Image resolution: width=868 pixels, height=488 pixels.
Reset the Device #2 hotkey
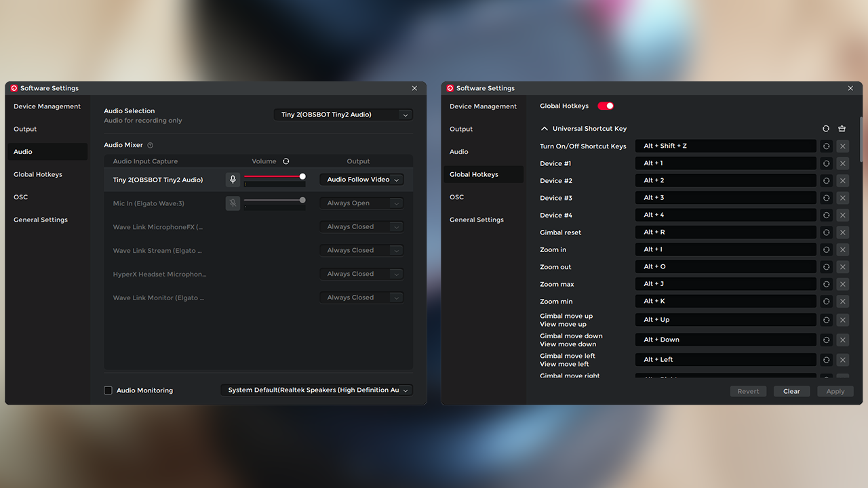[826, 181]
